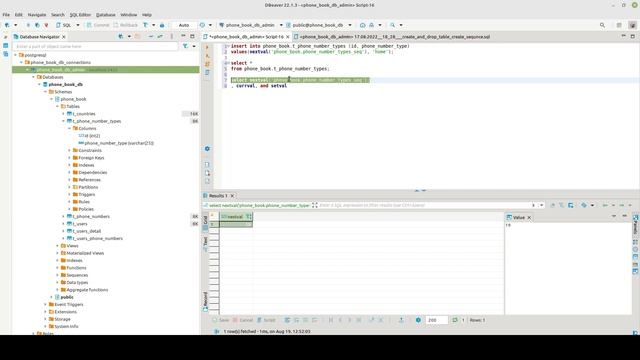Image resolution: width=640 pixels, height=360 pixels.
Task: Open the Database menu
Action: click(106, 15)
